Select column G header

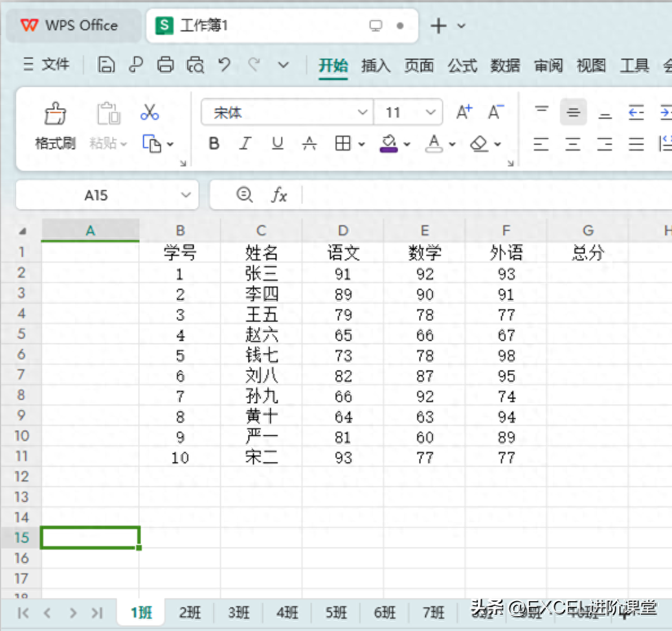[x=588, y=231]
